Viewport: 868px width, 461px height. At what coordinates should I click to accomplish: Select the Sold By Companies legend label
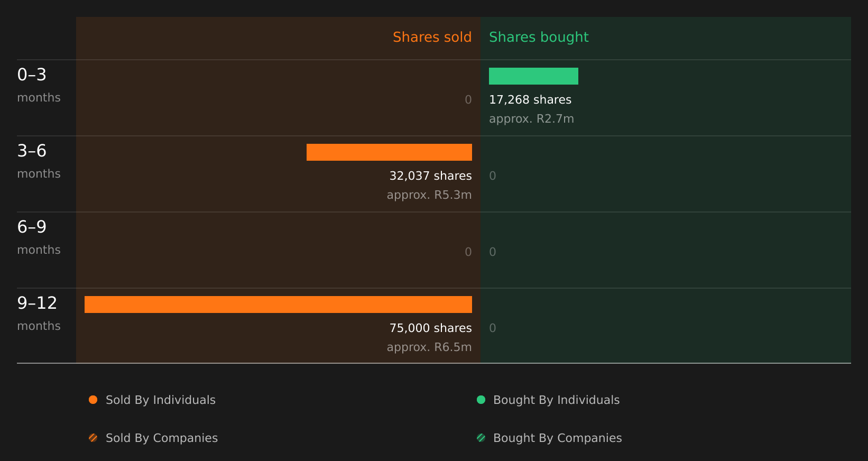[x=162, y=438]
